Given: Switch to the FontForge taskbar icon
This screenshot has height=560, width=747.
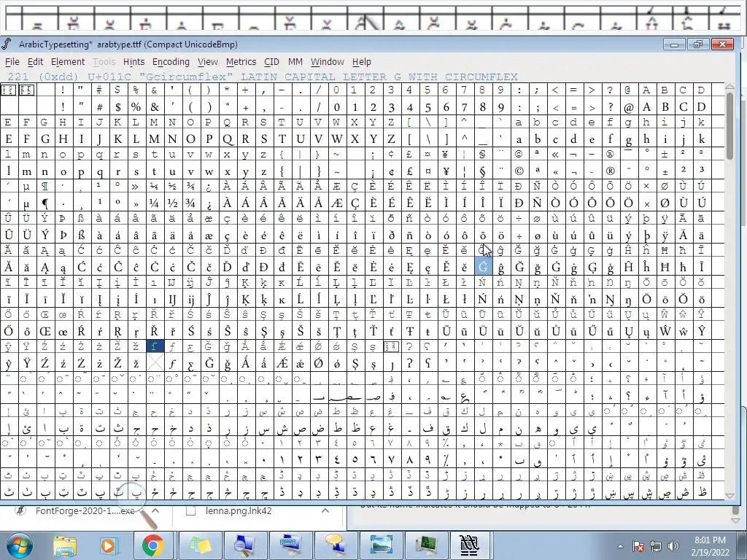Looking at the screenshot, I should click(470, 545).
